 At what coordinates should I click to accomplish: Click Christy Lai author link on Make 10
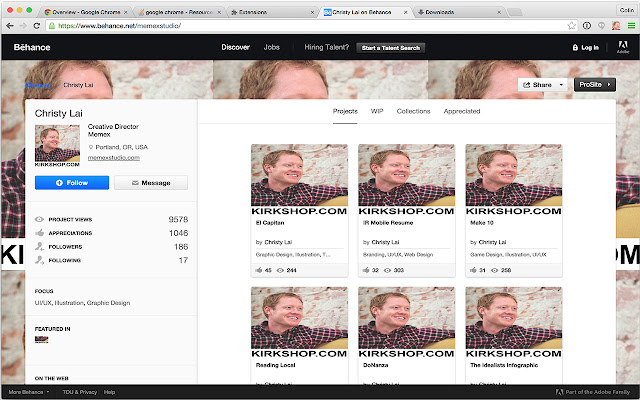(x=492, y=242)
